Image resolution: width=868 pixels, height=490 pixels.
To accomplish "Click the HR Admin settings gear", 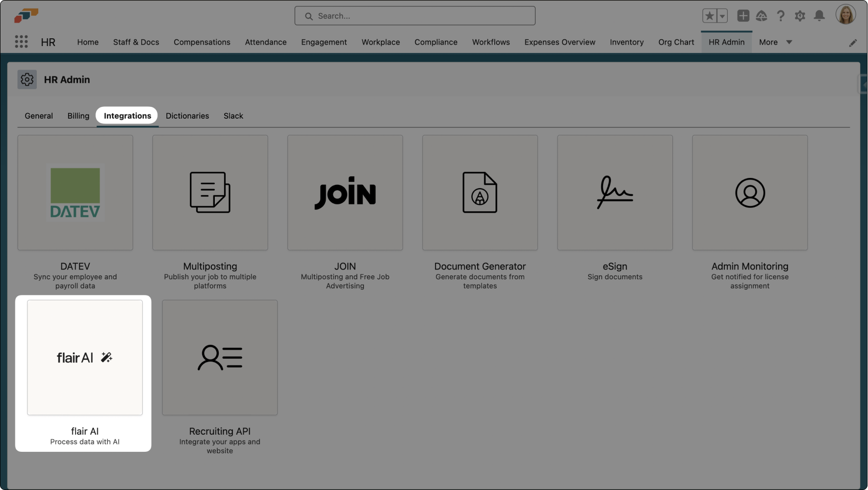I will pos(27,79).
